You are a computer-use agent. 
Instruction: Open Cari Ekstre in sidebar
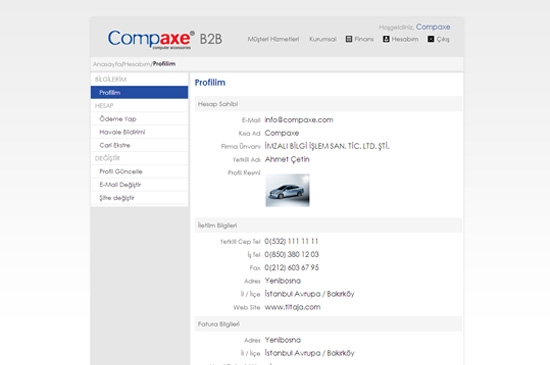[x=139, y=145]
